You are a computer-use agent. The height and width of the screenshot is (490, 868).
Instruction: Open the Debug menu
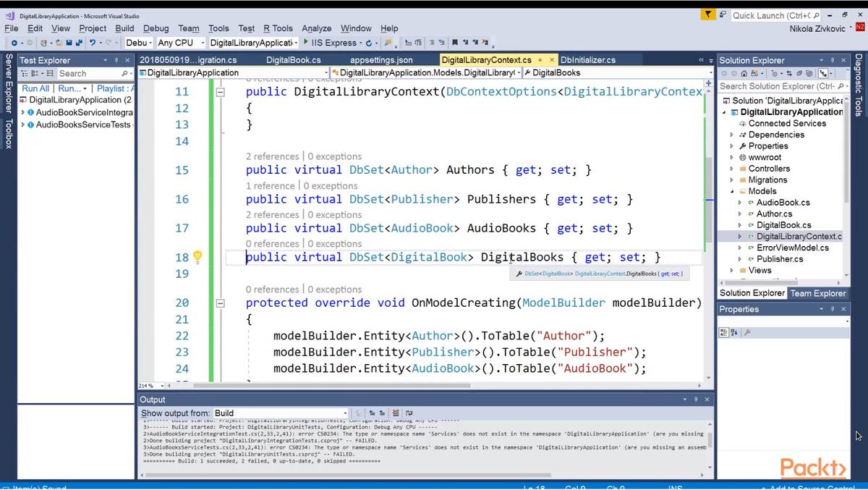tap(156, 28)
